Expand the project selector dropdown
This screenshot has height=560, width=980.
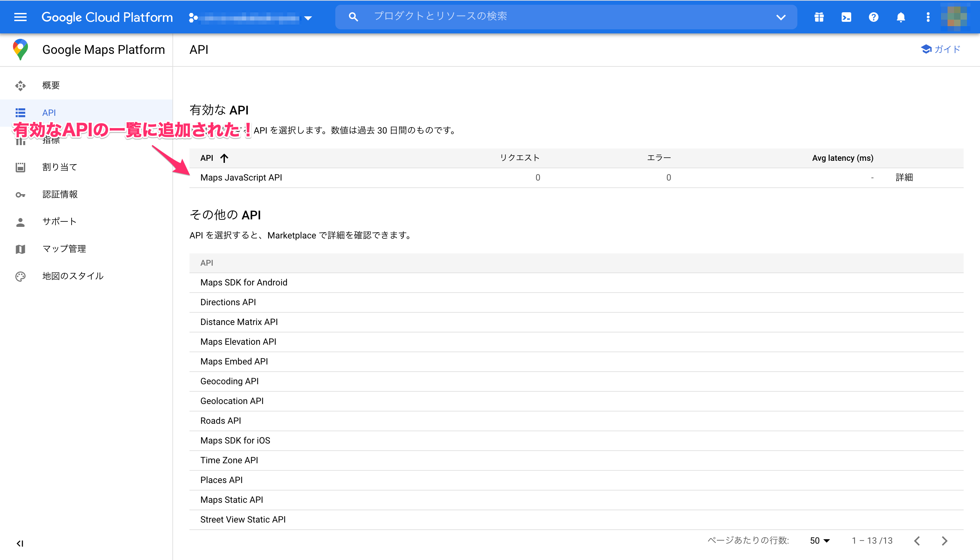point(308,18)
